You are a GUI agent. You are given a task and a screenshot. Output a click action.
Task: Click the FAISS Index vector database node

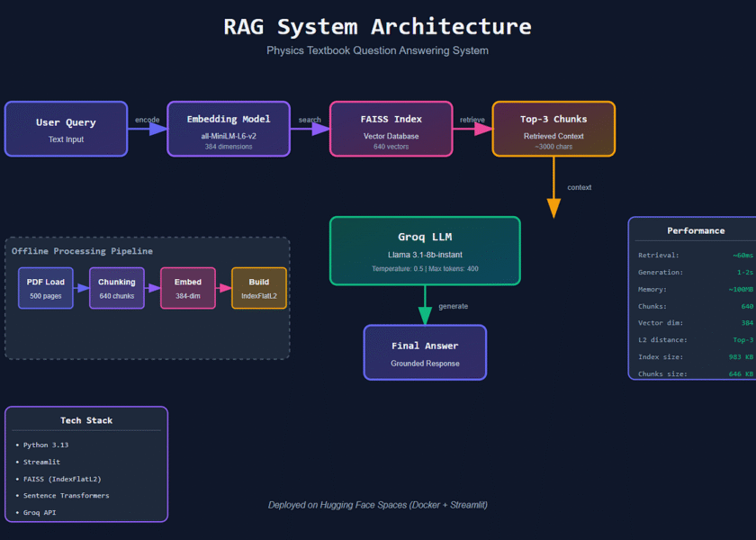(390, 129)
